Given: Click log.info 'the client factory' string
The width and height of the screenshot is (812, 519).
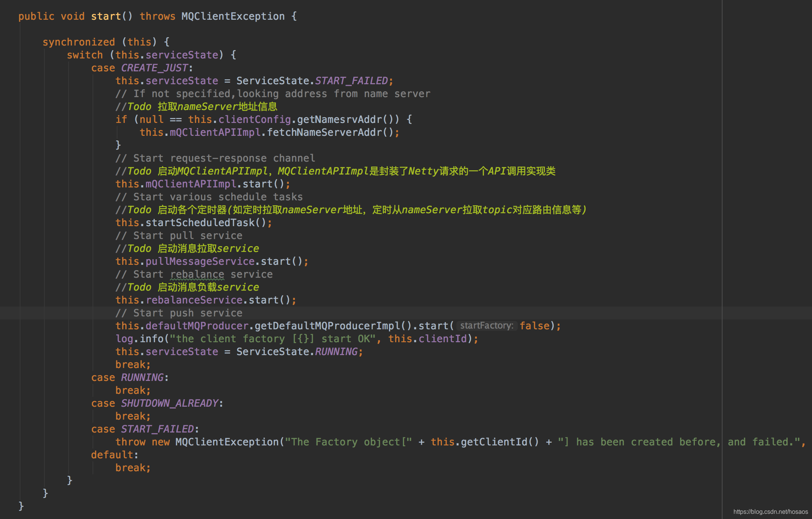Looking at the screenshot, I should pos(273,339).
